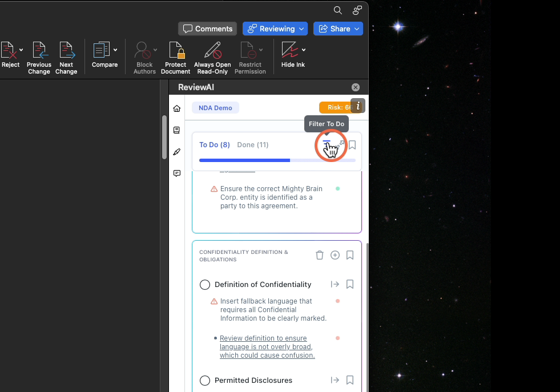Switch to the To Do (8) tab

pyautogui.click(x=214, y=144)
